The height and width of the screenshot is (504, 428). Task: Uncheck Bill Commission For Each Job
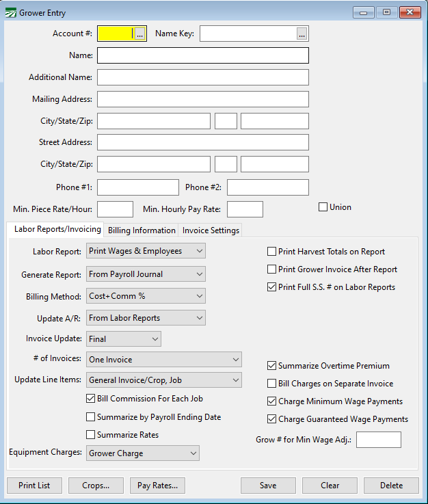point(91,399)
